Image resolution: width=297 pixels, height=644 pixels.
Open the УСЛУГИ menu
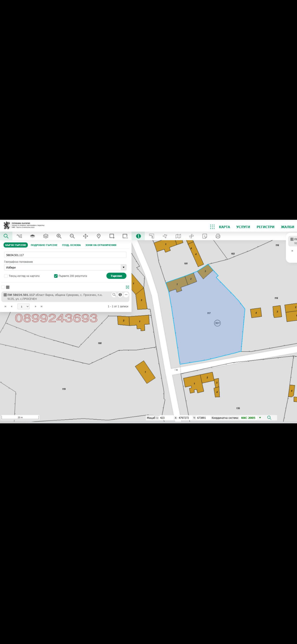pyautogui.click(x=243, y=227)
